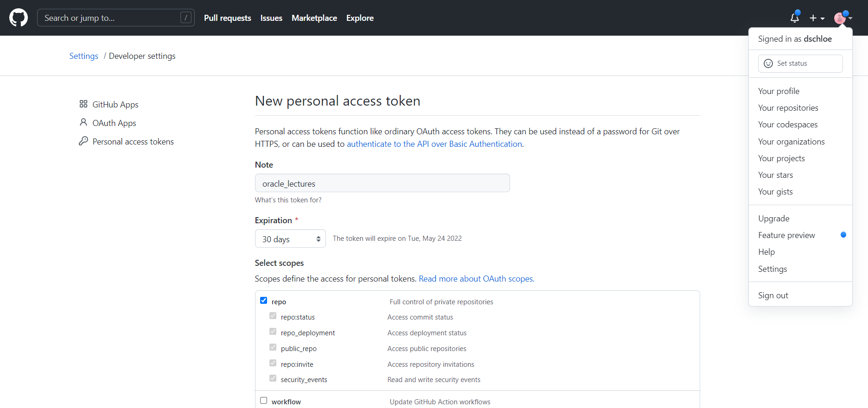Click the repo scope label
868x408 pixels.
pos(279,302)
